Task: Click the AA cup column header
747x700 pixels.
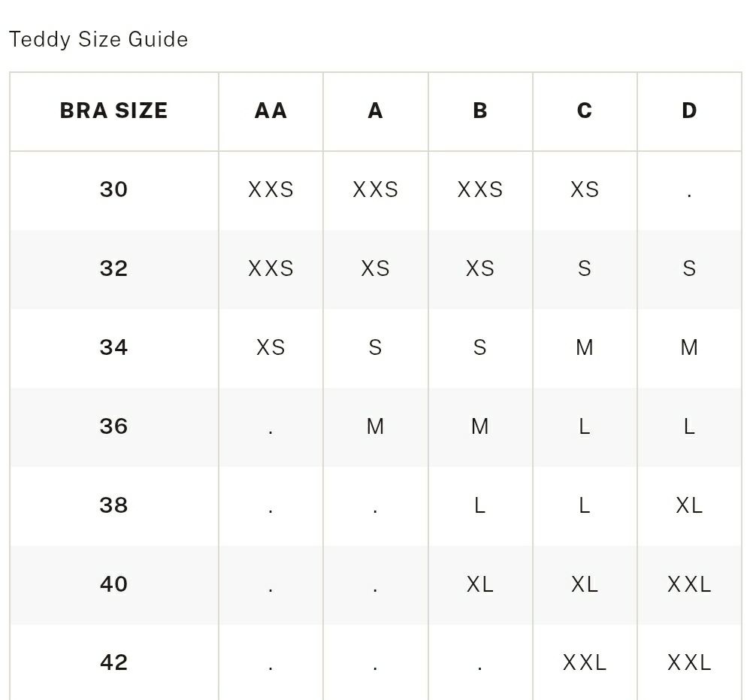Action: tap(271, 111)
